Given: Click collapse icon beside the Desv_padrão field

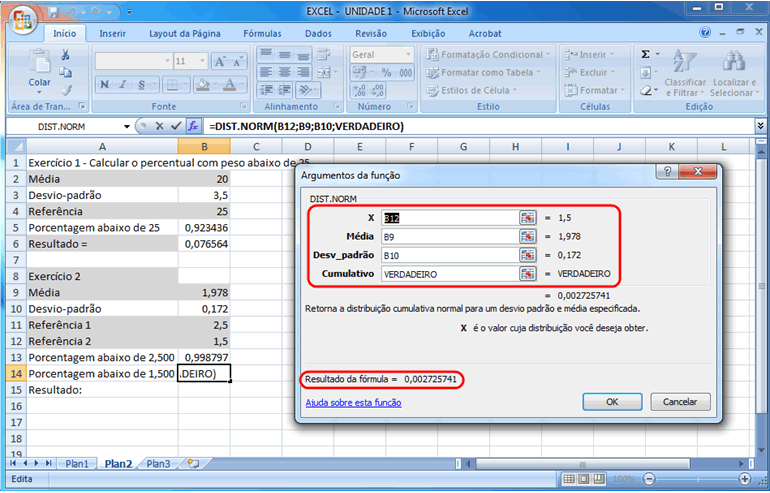Looking at the screenshot, I should point(527,255).
